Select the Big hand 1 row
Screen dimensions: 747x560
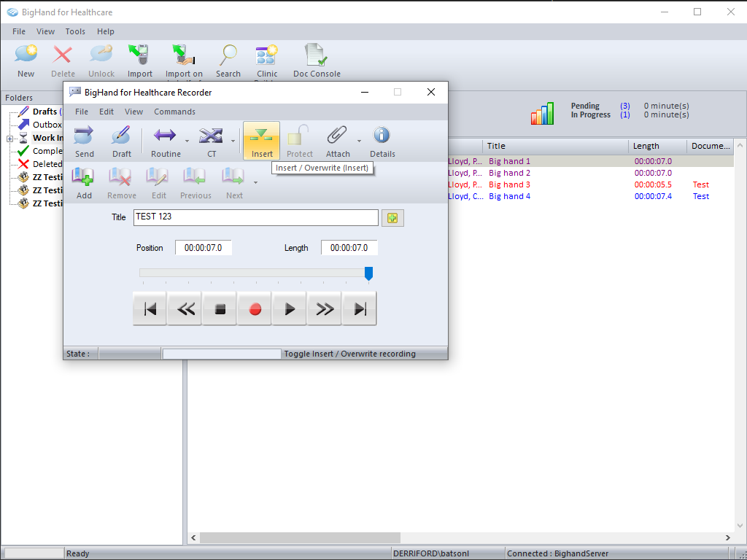click(590, 161)
